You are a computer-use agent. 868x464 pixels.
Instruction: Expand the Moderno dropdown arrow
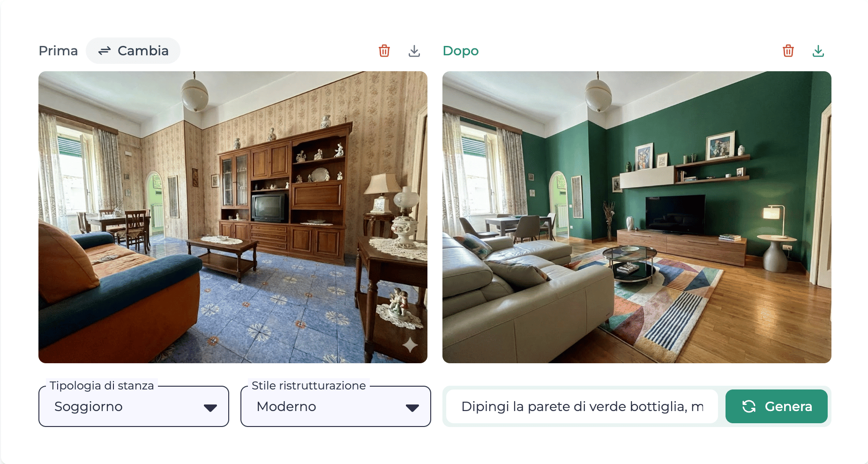click(412, 408)
